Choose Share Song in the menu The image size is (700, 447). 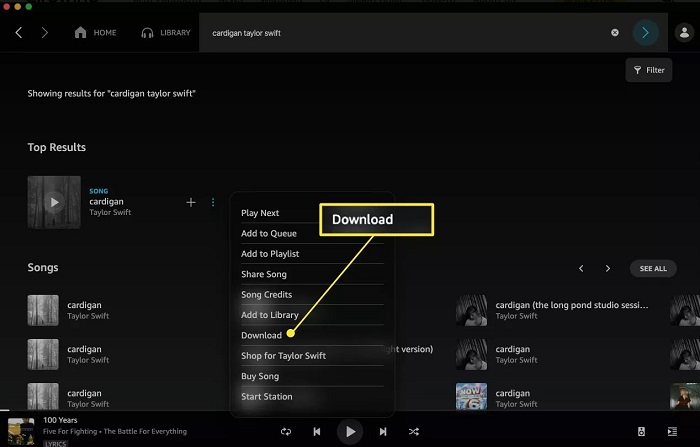(x=264, y=274)
